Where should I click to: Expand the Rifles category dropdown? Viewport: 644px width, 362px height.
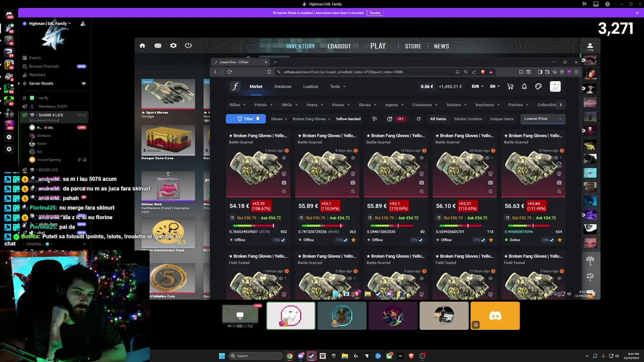point(237,105)
